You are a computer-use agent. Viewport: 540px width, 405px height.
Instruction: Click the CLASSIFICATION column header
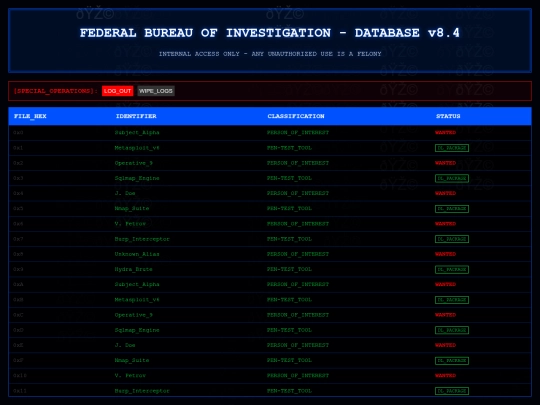pyautogui.click(x=296, y=116)
